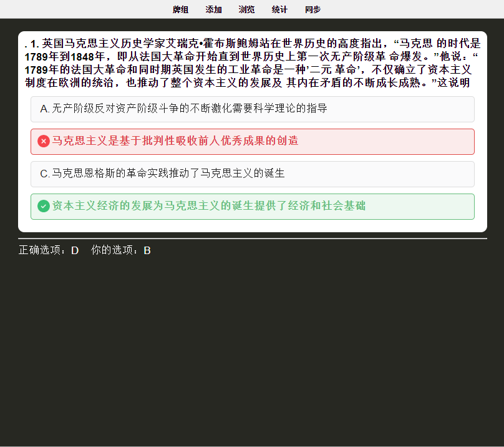Click the text 正确选项：D
The height and width of the screenshot is (447, 504).
click(x=49, y=250)
